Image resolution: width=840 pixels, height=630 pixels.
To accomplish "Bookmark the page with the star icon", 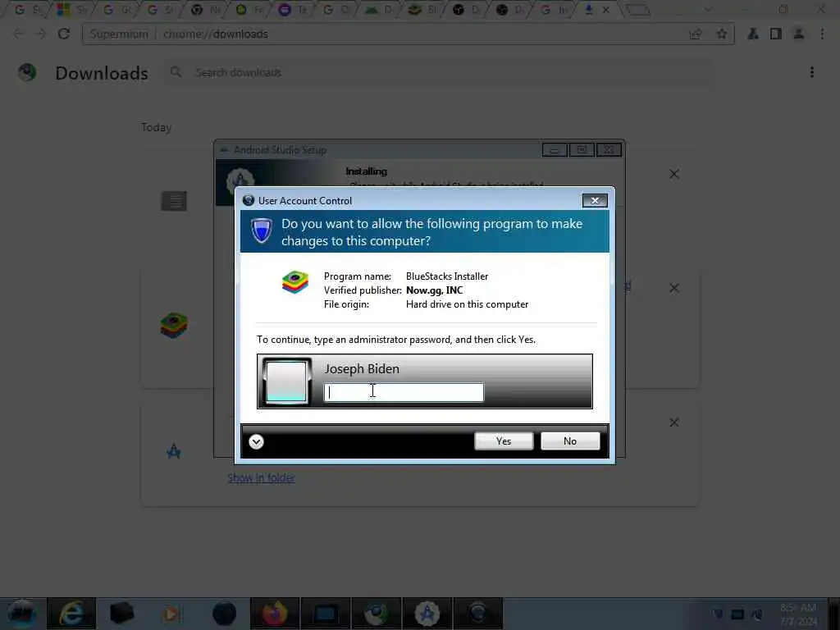I will [722, 34].
